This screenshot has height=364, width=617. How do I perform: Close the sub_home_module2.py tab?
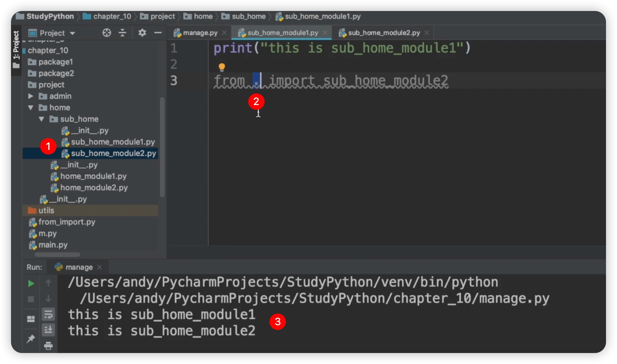tap(427, 33)
